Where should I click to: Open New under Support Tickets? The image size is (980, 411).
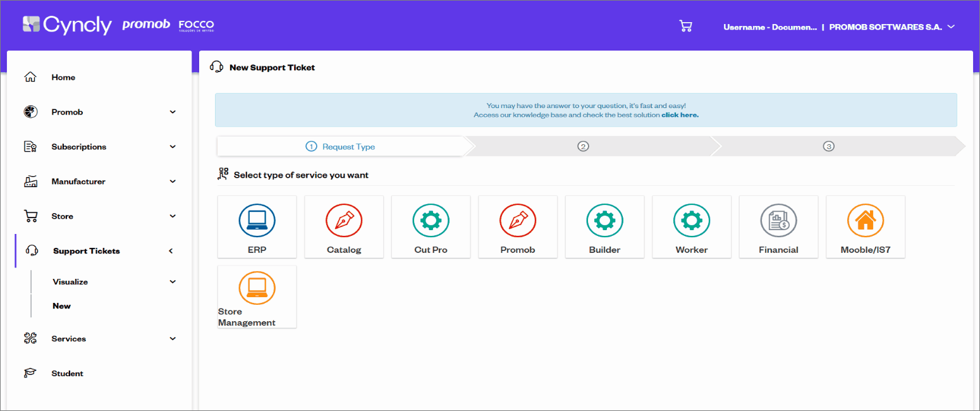pos(62,306)
